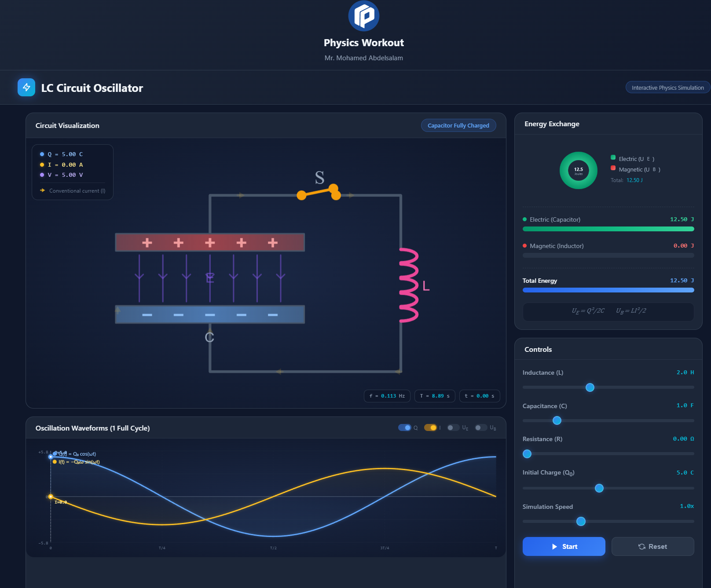Click the play icon in Start button
711x588 pixels.
554,547
